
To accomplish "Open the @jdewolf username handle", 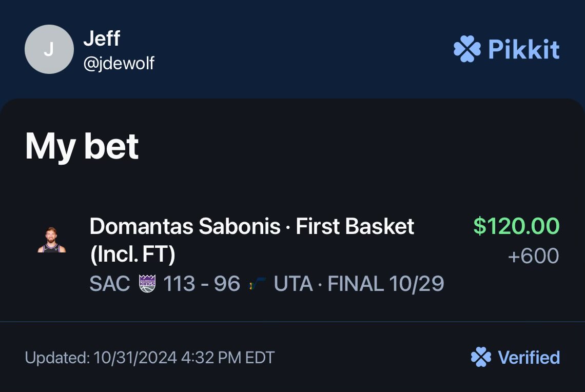I will 119,63.
